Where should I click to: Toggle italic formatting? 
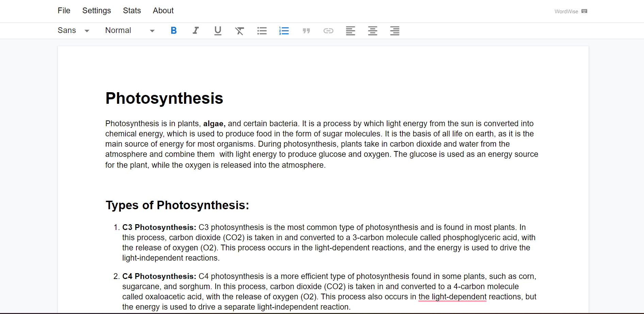(196, 31)
